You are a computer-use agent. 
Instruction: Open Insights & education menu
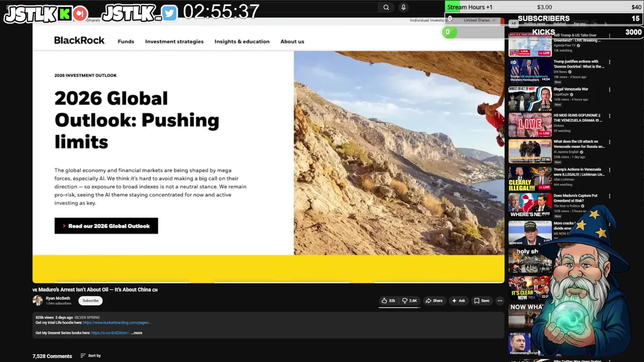[242, 41]
